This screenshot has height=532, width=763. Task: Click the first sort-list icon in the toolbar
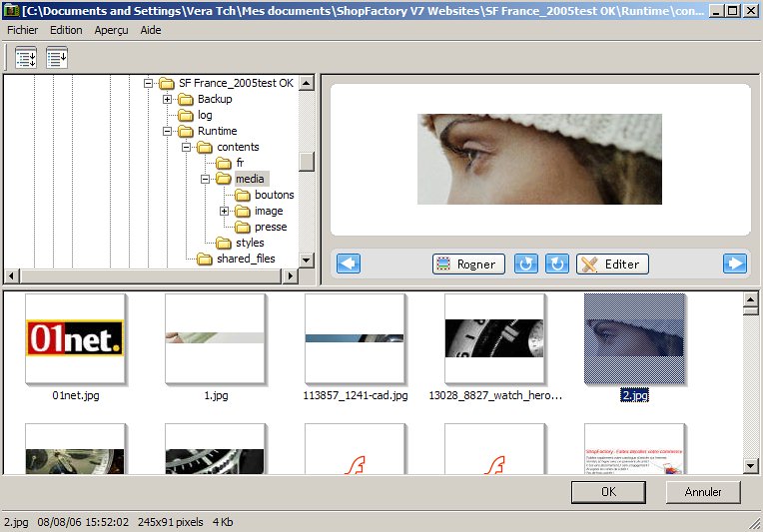tap(26, 58)
